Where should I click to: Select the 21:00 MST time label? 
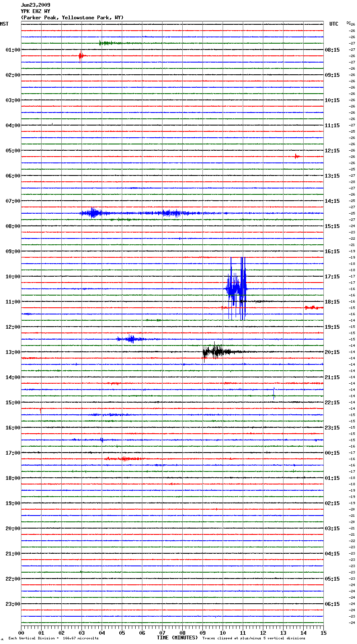coord(13,553)
